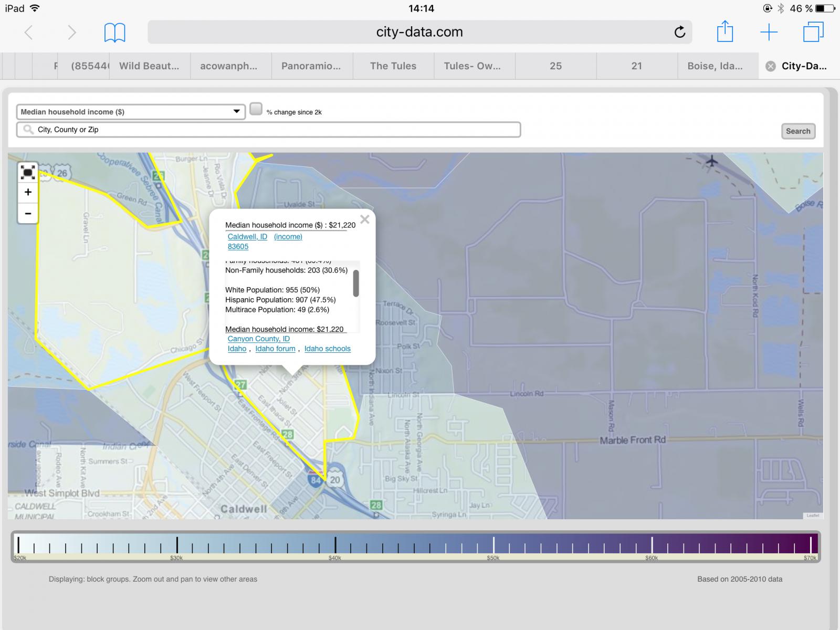The height and width of the screenshot is (630, 840).
Task: Click the Leaflet attribution link on the map
Action: 813,516
